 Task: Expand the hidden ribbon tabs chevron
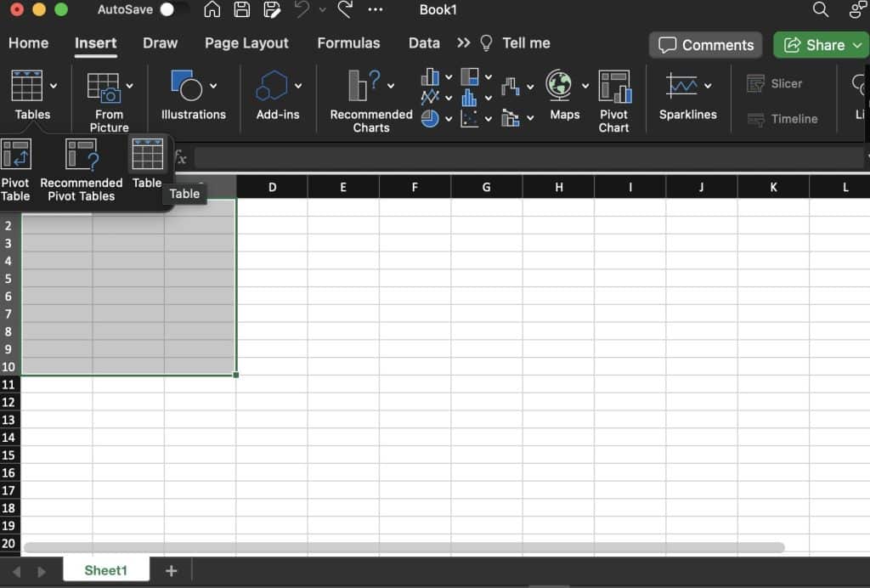463,42
